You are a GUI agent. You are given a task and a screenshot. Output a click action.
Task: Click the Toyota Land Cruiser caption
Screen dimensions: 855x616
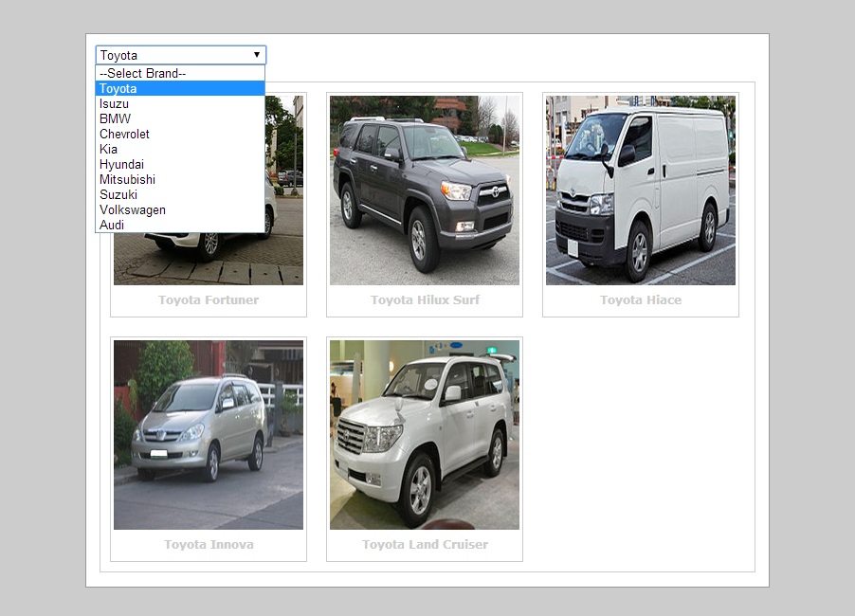pyautogui.click(x=425, y=545)
